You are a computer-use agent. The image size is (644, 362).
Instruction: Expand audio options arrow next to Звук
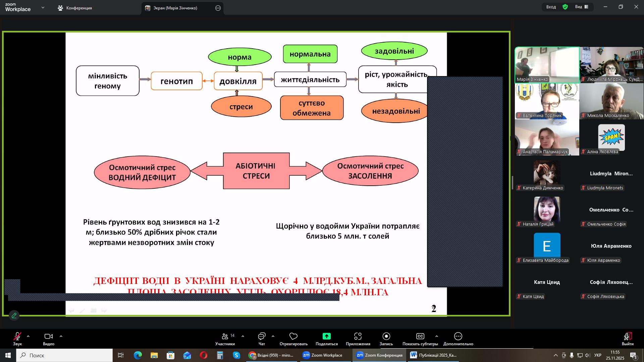pos(28,336)
